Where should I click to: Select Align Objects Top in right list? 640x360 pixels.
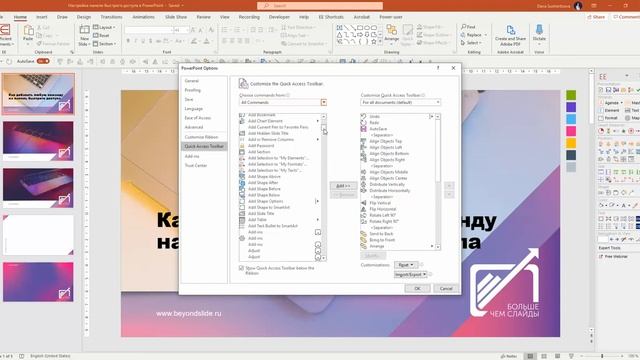(x=385, y=141)
